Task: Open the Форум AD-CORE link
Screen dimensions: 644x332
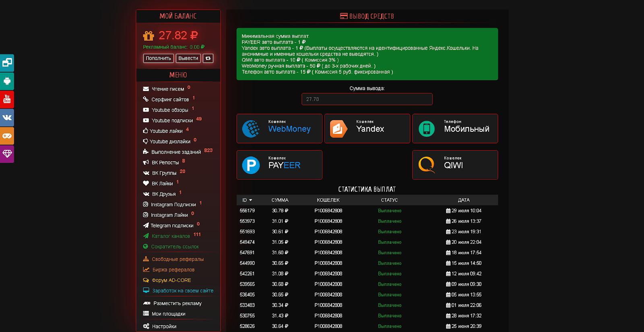Action: tap(171, 280)
